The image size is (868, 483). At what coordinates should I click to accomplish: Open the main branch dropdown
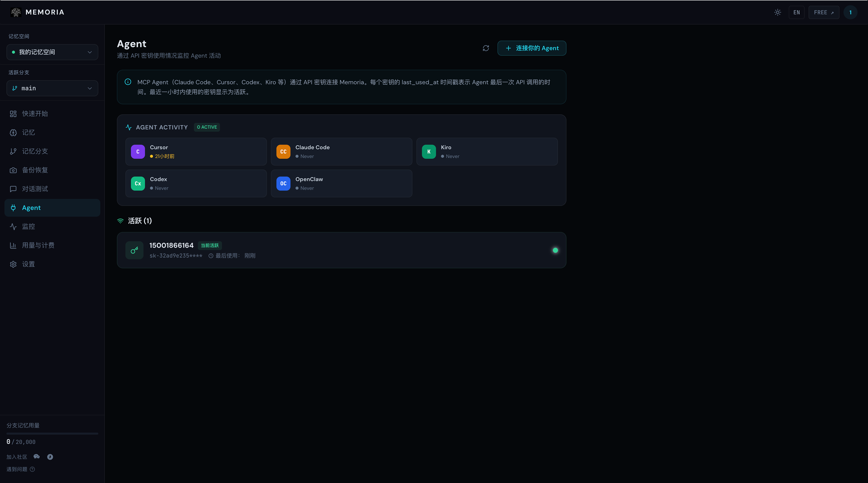click(x=52, y=88)
